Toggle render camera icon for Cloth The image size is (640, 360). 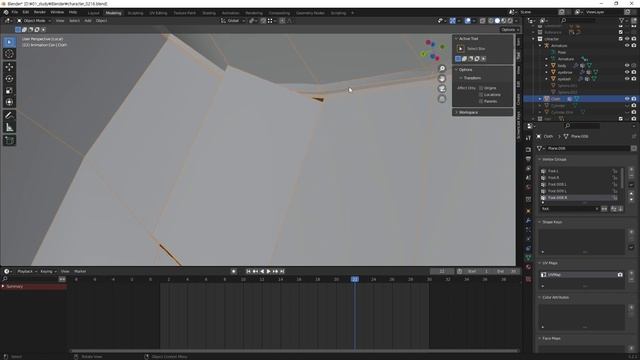click(634, 99)
